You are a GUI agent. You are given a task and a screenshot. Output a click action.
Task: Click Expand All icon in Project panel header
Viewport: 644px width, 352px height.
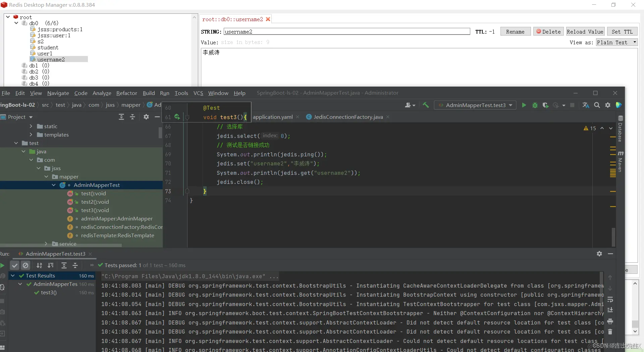pyautogui.click(x=121, y=117)
